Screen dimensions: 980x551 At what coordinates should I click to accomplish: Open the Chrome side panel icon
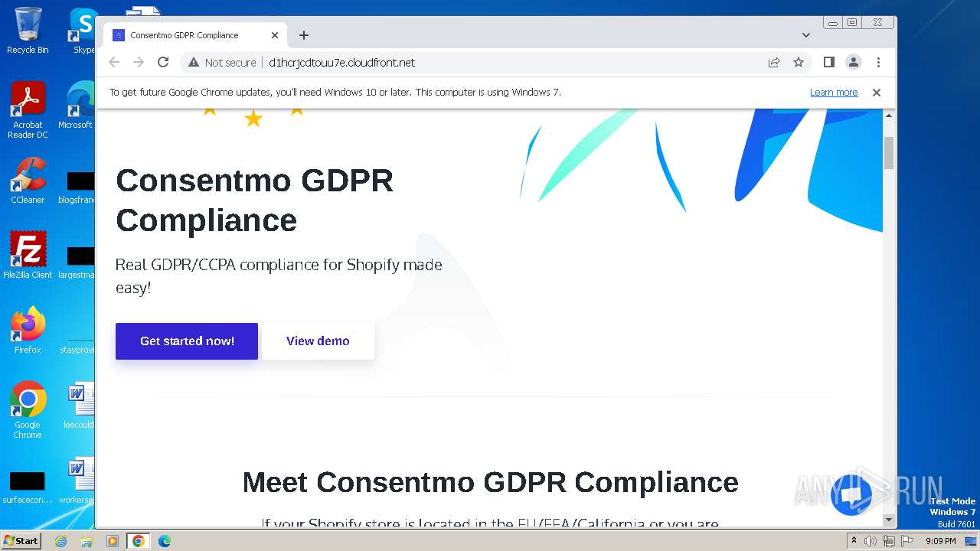pos(828,63)
